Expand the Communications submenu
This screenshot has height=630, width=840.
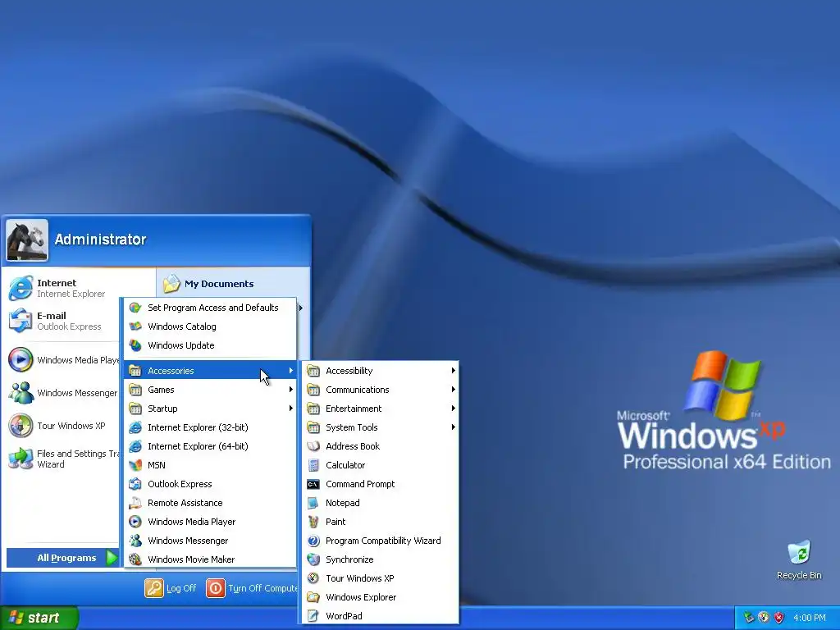pos(381,390)
